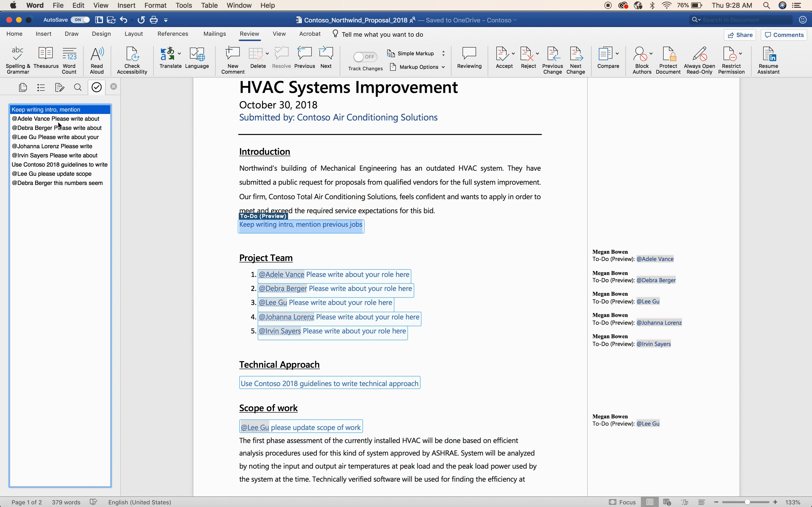This screenshot has width=812, height=507.
Task: Switch to the References ribbon tab
Action: [173, 34]
